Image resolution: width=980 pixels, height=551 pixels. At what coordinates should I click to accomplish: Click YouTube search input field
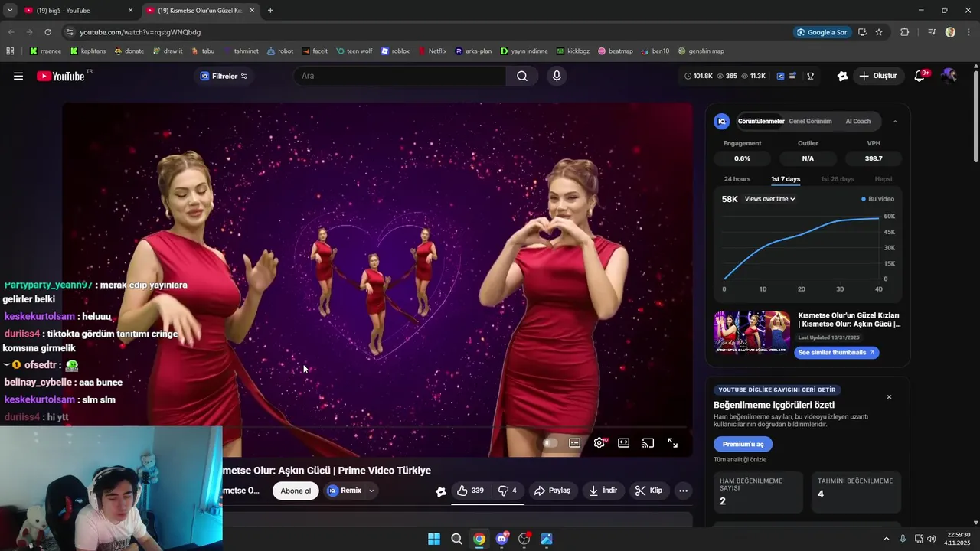pyautogui.click(x=400, y=76)
